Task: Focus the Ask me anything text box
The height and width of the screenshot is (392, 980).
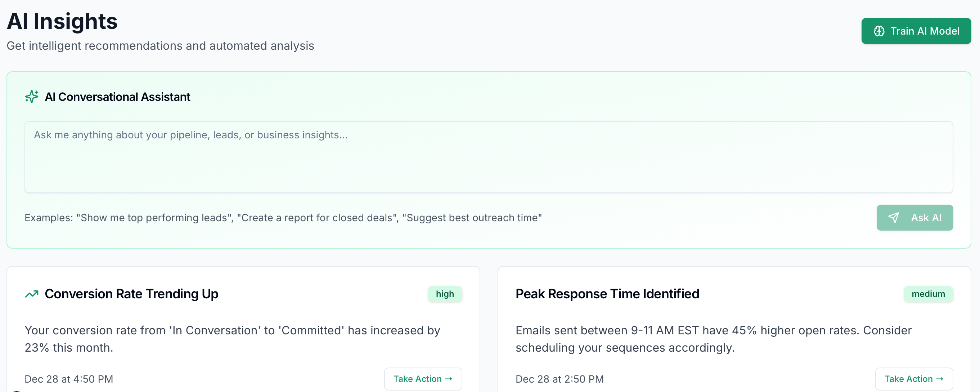Action: click(x=489, y=157)
